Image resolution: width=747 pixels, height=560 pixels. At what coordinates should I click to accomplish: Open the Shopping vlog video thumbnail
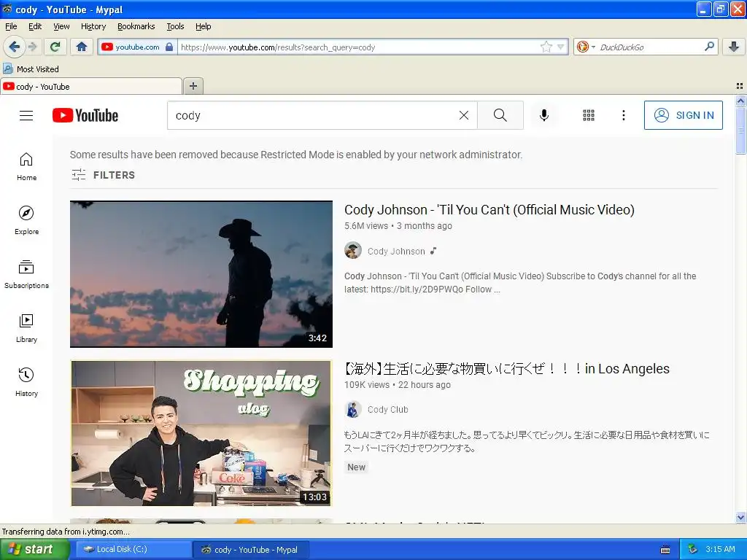pyautogui.click(x=201, y=433)
